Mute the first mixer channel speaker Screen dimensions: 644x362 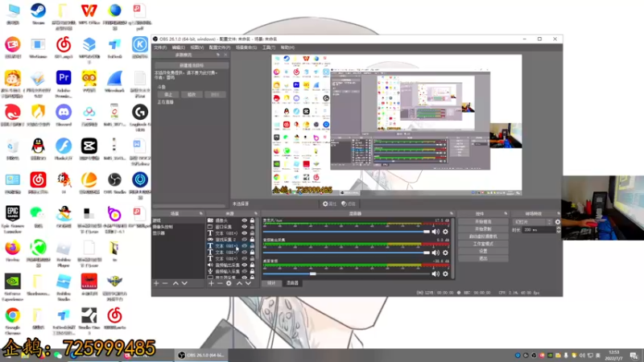point(436,232)
